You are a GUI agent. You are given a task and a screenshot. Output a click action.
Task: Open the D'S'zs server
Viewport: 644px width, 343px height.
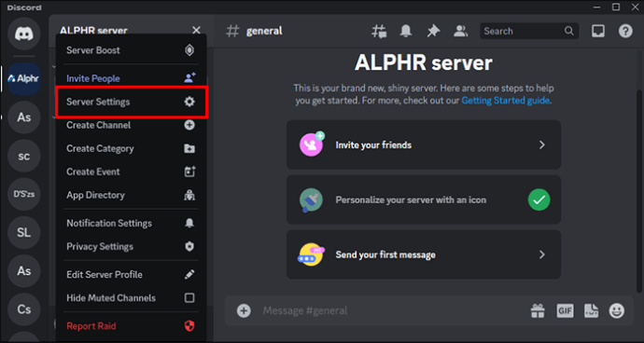[24, 195]
